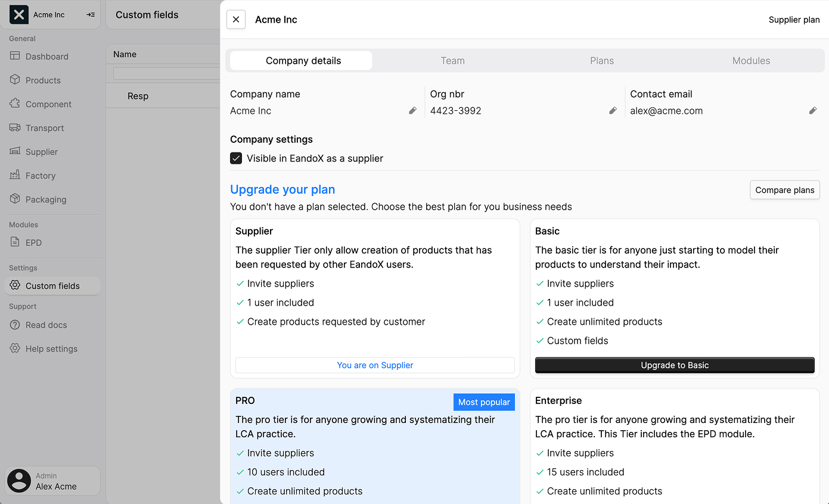Click the You are on Supplier button
Screen dimensions: 829x504
point(375,365)
